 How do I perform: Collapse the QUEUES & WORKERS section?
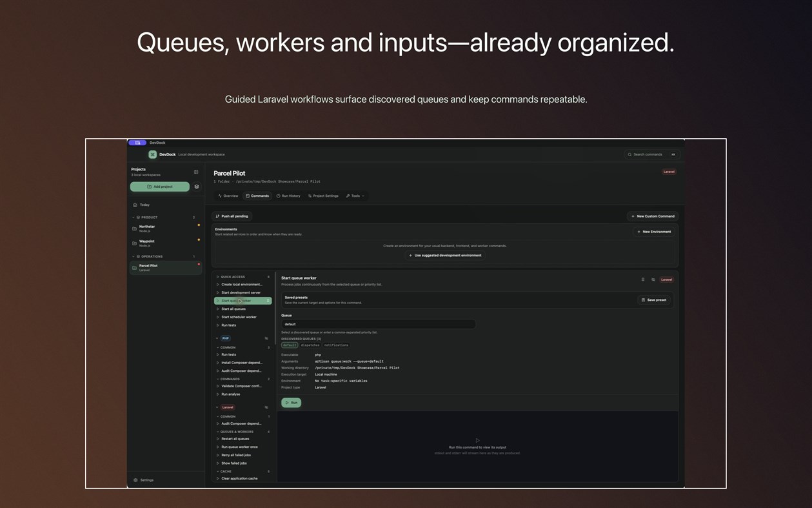click(218, 432)
